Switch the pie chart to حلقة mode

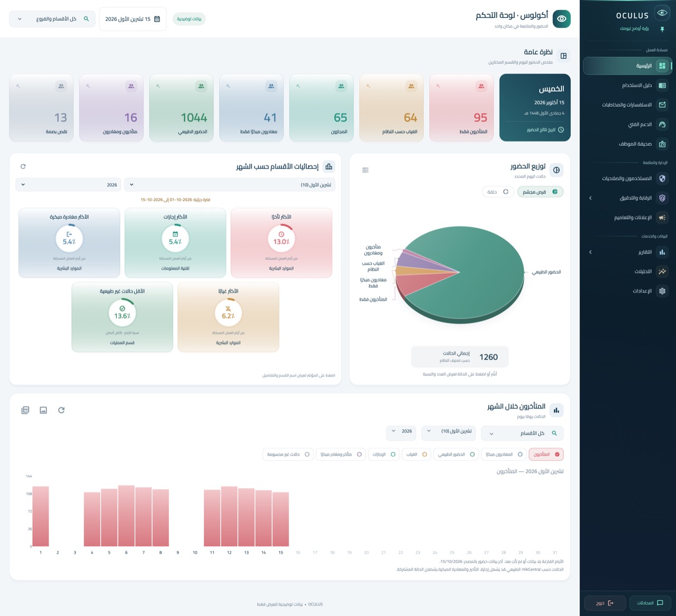click(x=498, y=192)
